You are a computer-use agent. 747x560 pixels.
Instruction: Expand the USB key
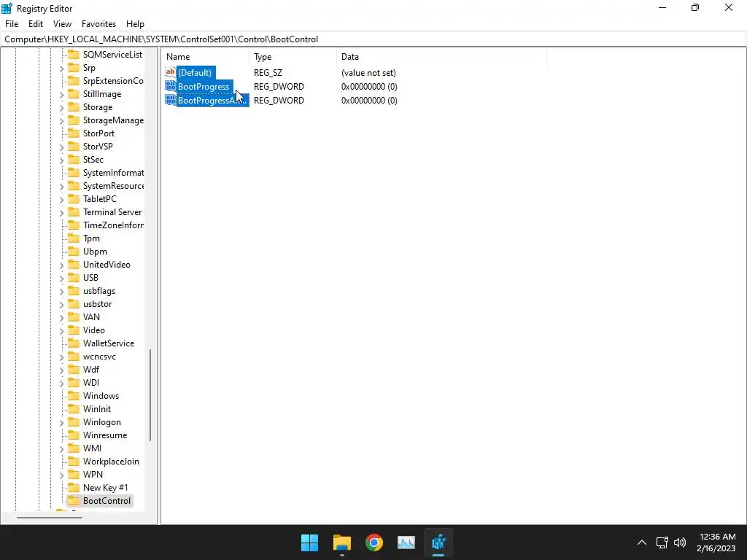[61, 279]
